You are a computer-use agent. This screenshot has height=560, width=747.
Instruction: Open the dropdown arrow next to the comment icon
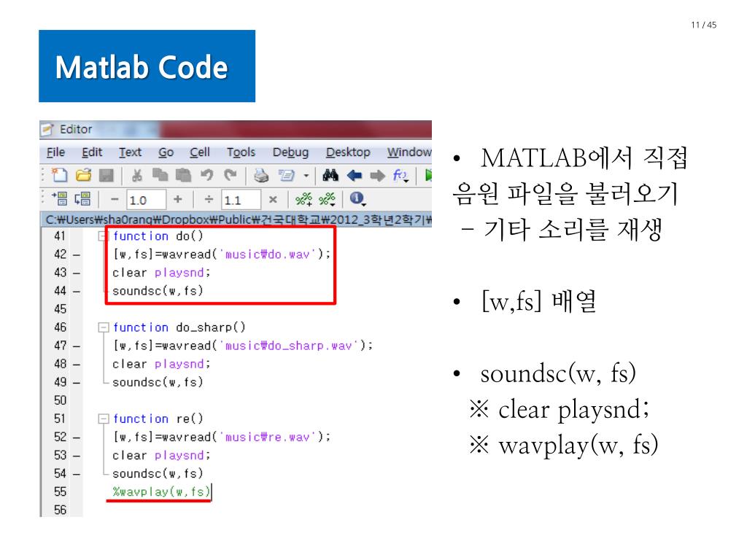[x=306, y=176]
